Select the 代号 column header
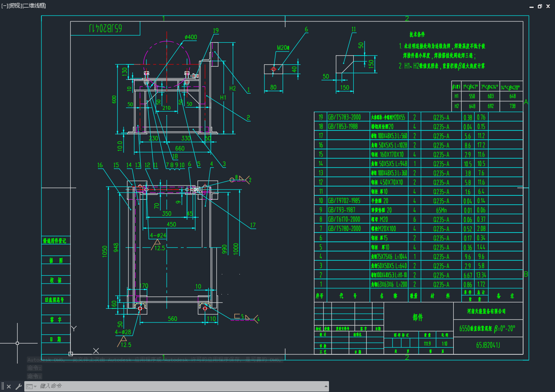 tap(348, 296)
